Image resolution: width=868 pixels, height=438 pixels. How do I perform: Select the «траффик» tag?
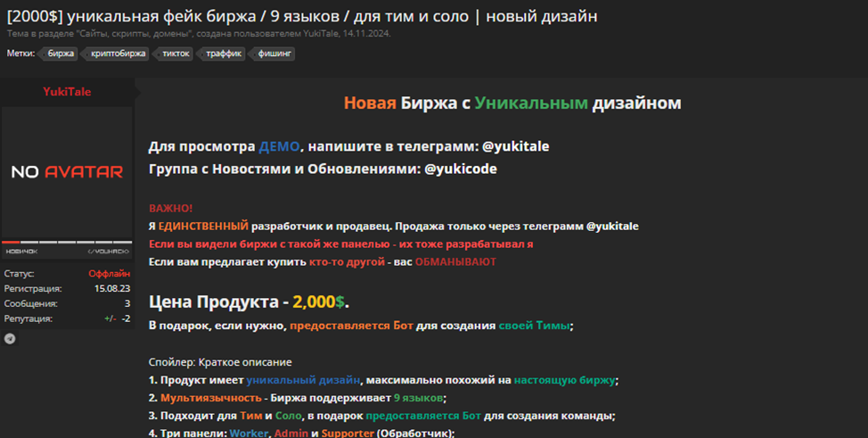click(x=223, y=54)
